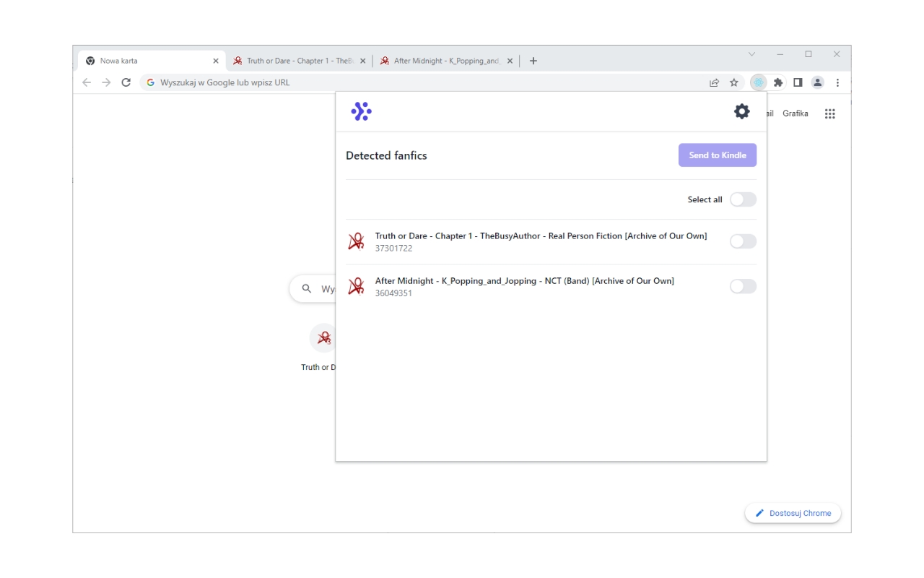Close the Truth or Dare browser tab
The height and width of the screenshot is (578, 924).
click(362, 61)
